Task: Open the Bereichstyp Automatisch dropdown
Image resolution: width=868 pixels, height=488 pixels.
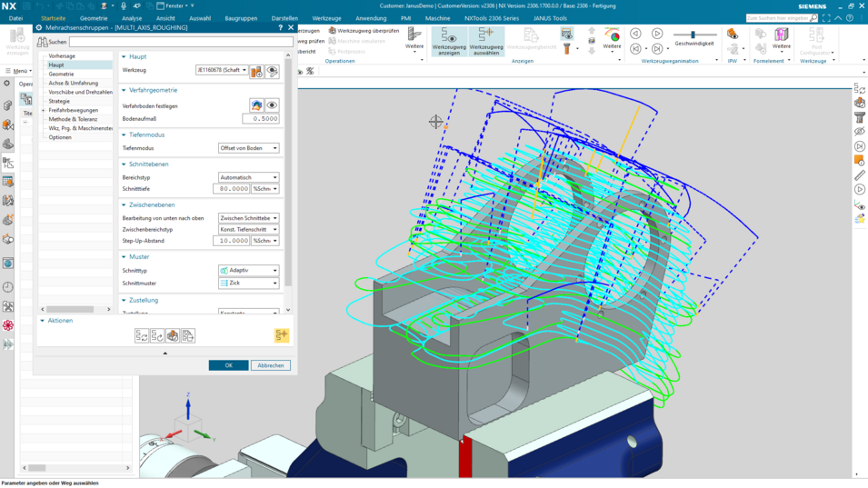Action: 248,177
